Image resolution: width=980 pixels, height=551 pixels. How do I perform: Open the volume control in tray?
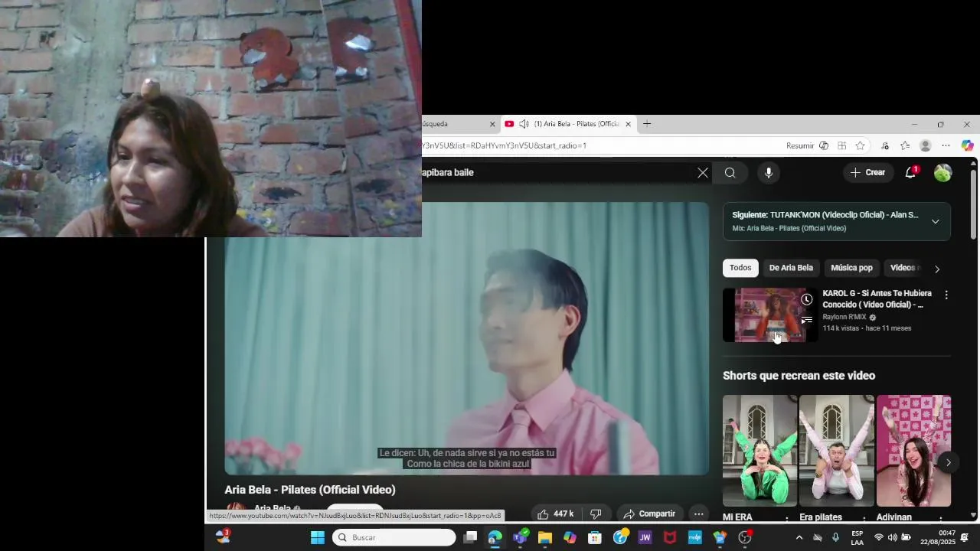[x=892, y=538]
